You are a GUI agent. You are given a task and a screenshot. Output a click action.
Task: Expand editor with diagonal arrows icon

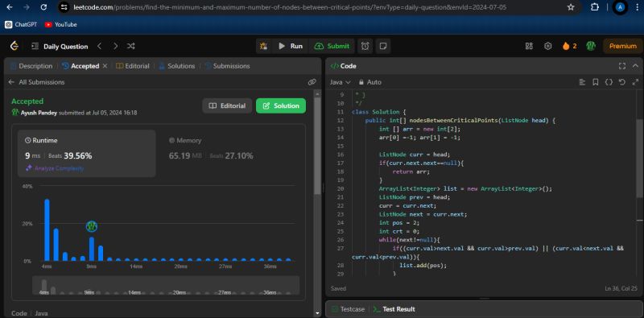pos(635,82)
